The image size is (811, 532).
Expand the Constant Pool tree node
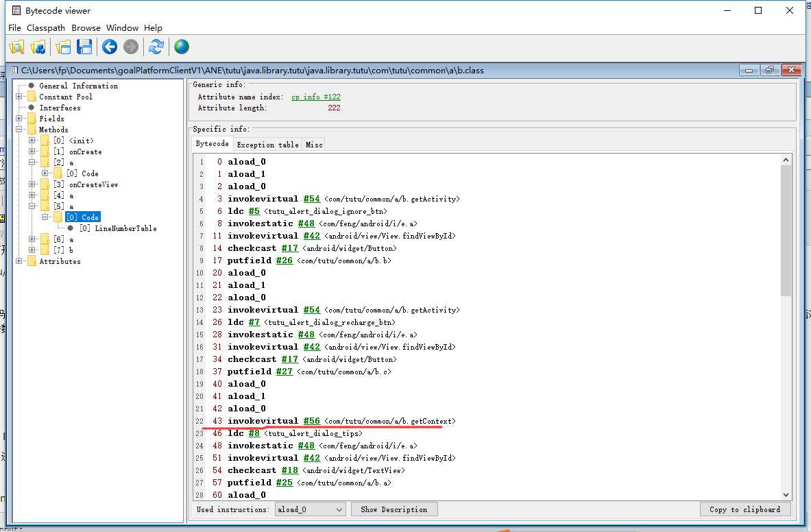(x=19, y=97)
